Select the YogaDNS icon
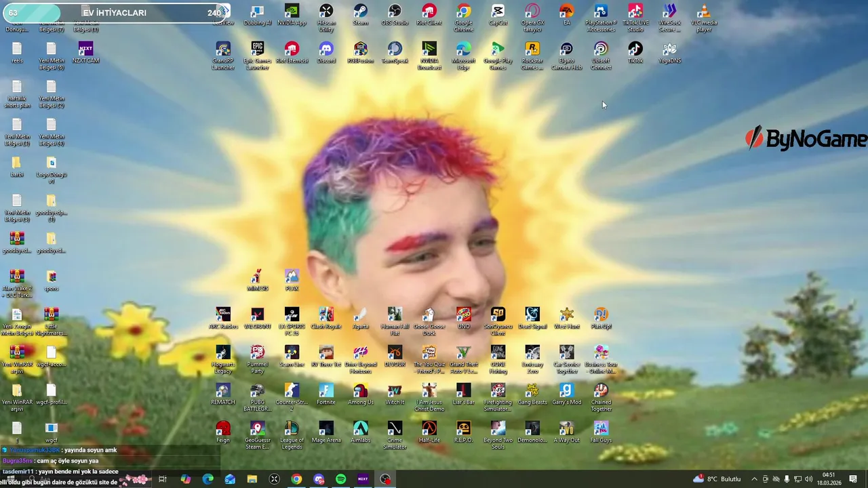This screenshot has width=868, height=488. pos(669,53)
